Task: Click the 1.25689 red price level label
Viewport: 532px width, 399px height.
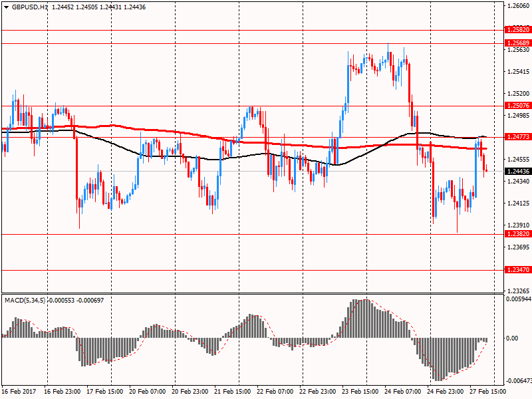Action: coord(518,43)
